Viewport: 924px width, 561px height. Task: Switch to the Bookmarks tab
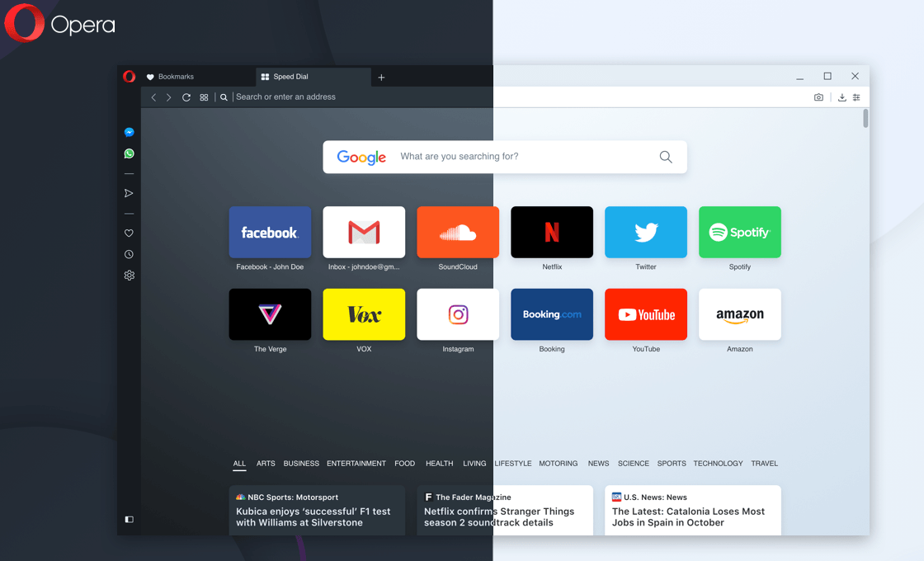coord(199,77)
